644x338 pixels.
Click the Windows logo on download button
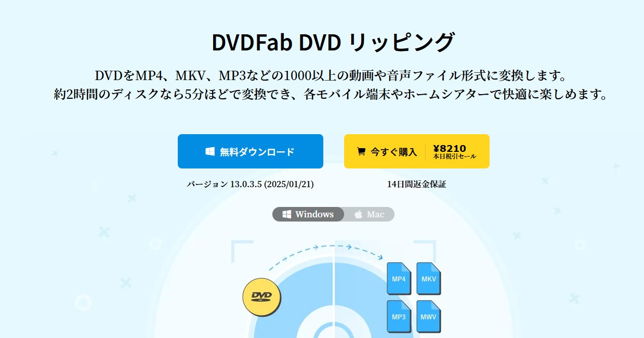210,152
